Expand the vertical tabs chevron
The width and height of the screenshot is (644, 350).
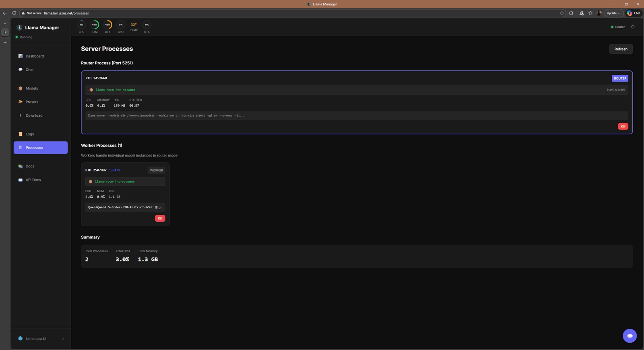point(5,23)
